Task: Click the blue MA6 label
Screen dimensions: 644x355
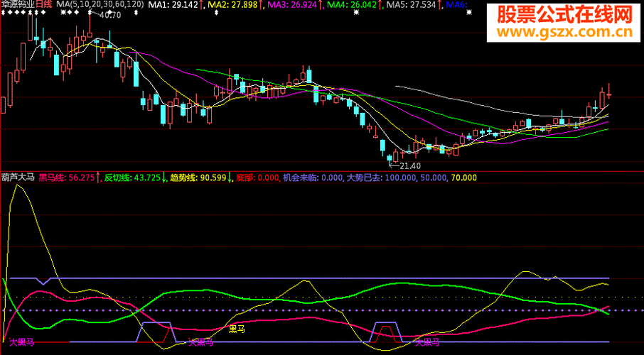Action: click(x=456, y=5)
